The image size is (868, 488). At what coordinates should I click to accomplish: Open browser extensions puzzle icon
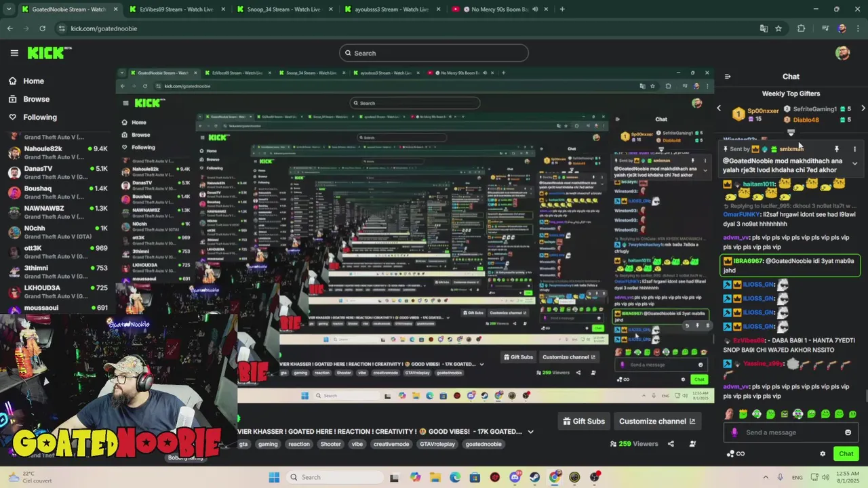[x=802, y=28]
